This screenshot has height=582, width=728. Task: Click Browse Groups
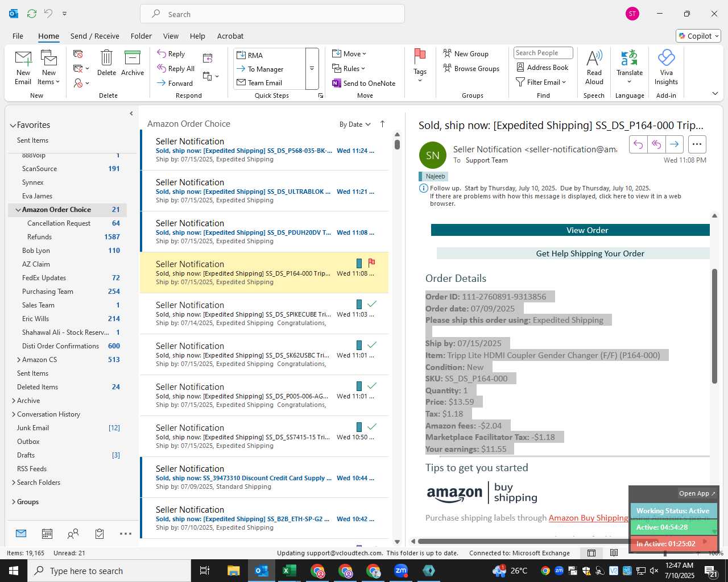tap(471, 69)
